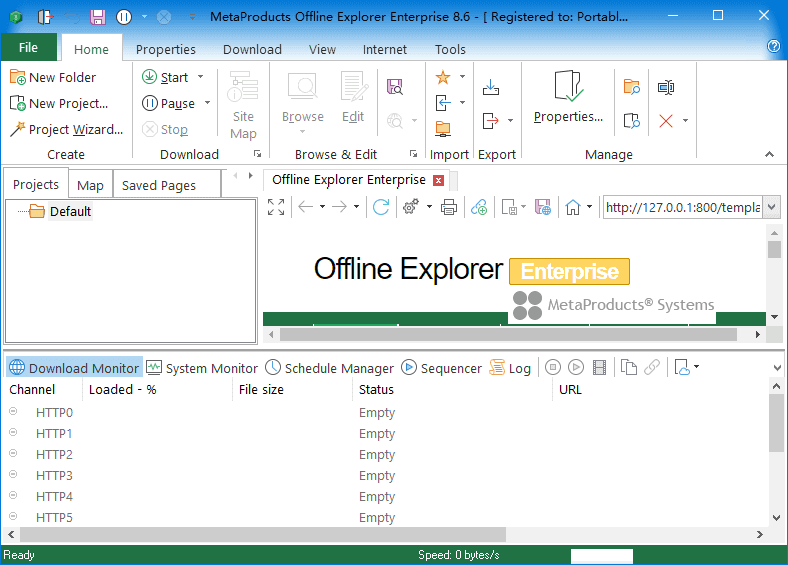The image size is (788, 565).
Task: Open the Start button dropdown arrow
Action: 200,77
